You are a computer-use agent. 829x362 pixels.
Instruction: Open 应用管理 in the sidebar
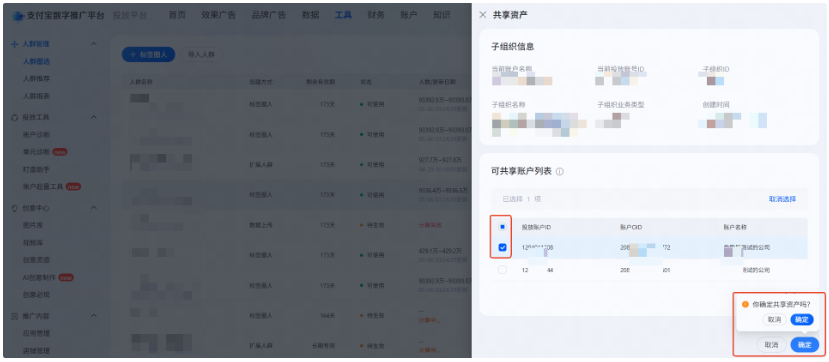(x=36, y=333)
